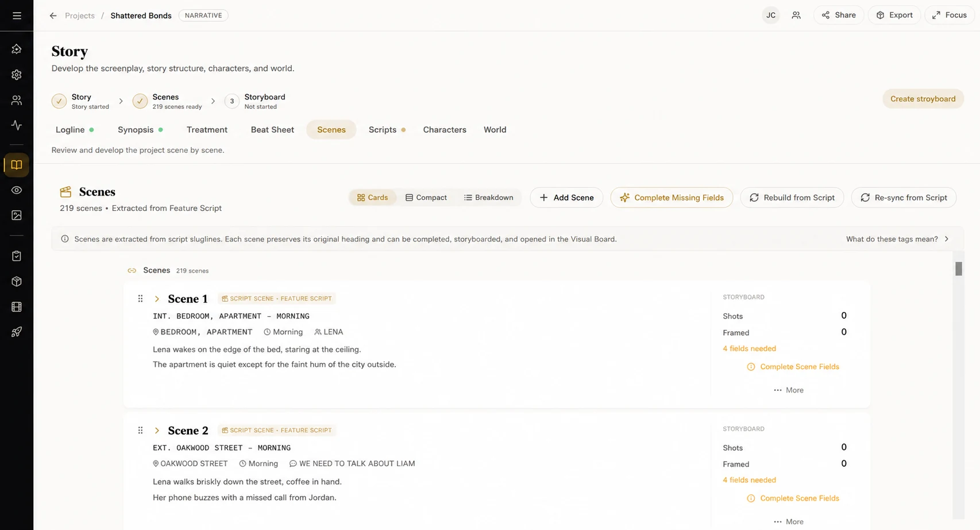Open More options for Scene 2
Screen dimensions: 980x530
pyautogui.click(x=789, y=521)
